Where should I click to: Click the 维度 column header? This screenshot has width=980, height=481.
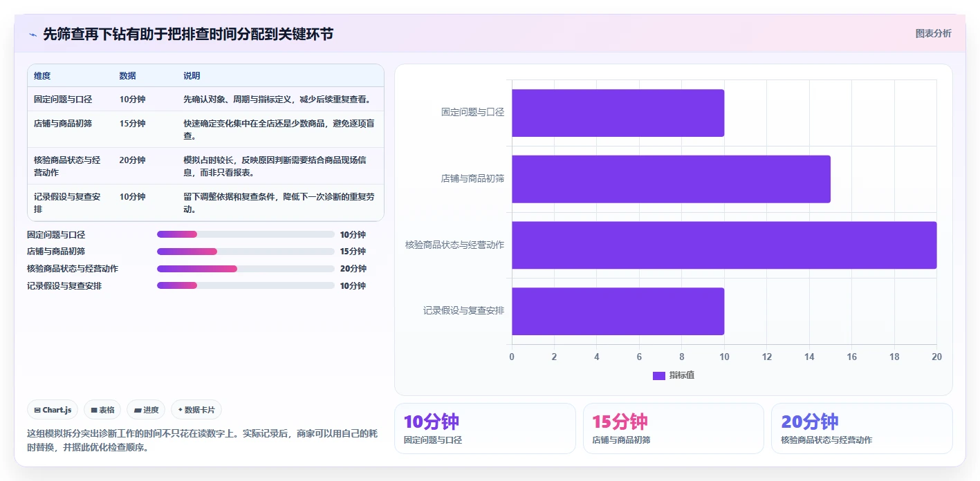42,76
